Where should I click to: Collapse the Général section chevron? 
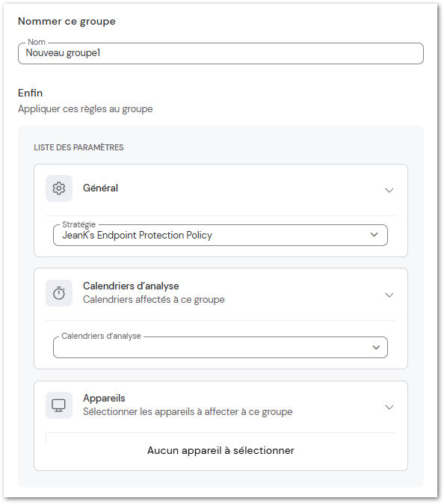point(389,190)
